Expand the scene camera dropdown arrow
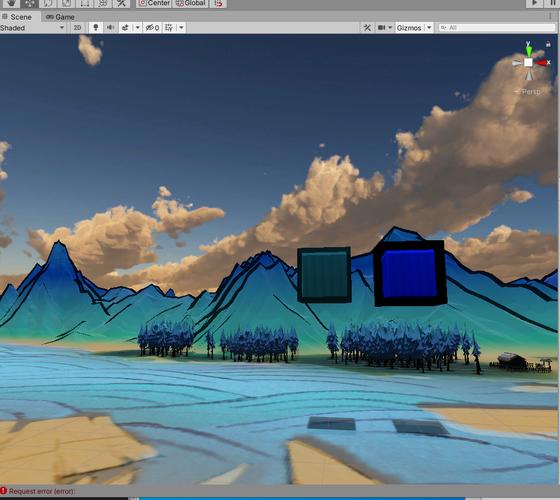Screen dimensions: 560x500 tap(390, 28)
